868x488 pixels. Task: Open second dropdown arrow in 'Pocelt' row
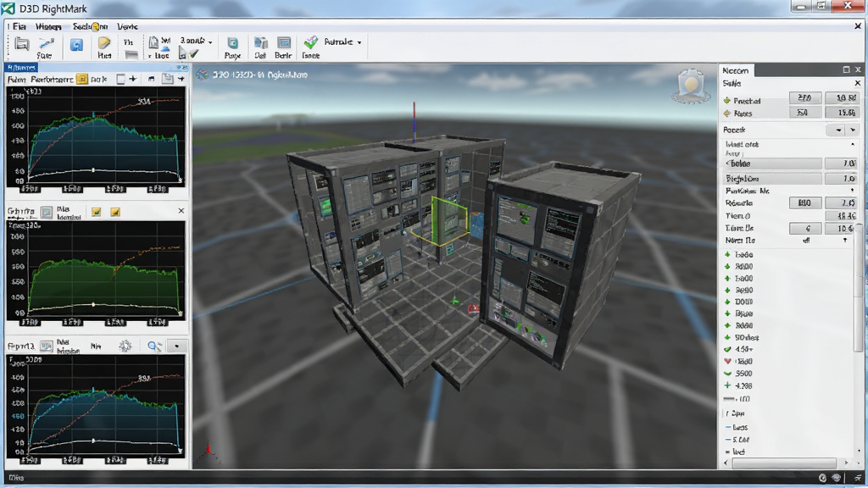pyautogui.click(x=853, y=130)
